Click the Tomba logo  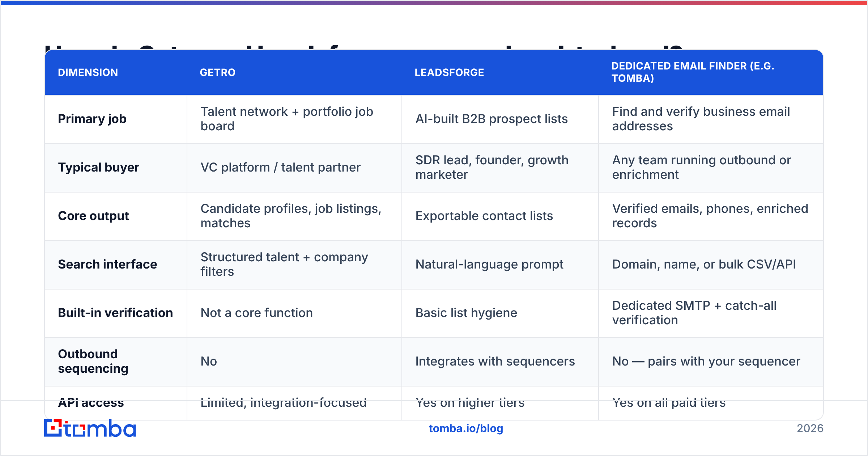coord(90,428)
